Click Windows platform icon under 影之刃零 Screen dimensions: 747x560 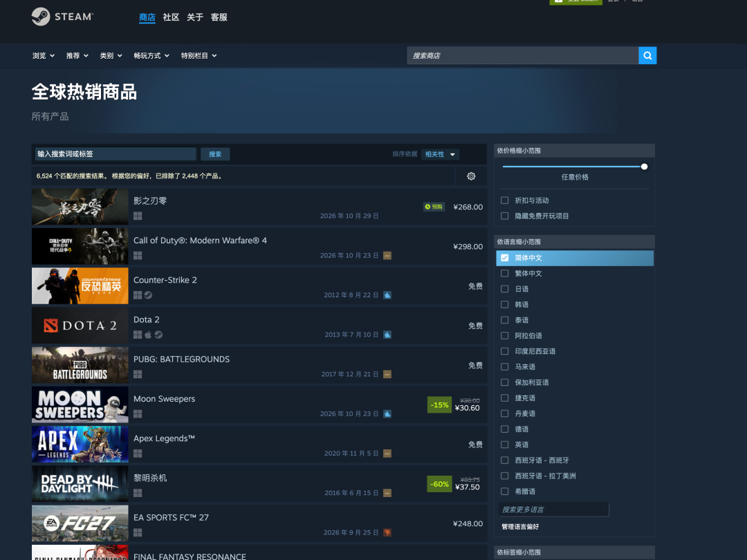tap(138, 216)
